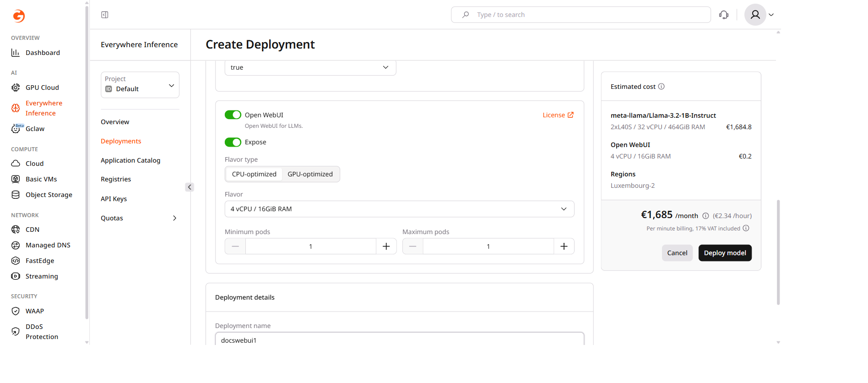Expand the account menu chevron
The image size is (868, 383).
pyautogui.click(x=771, y=15)
